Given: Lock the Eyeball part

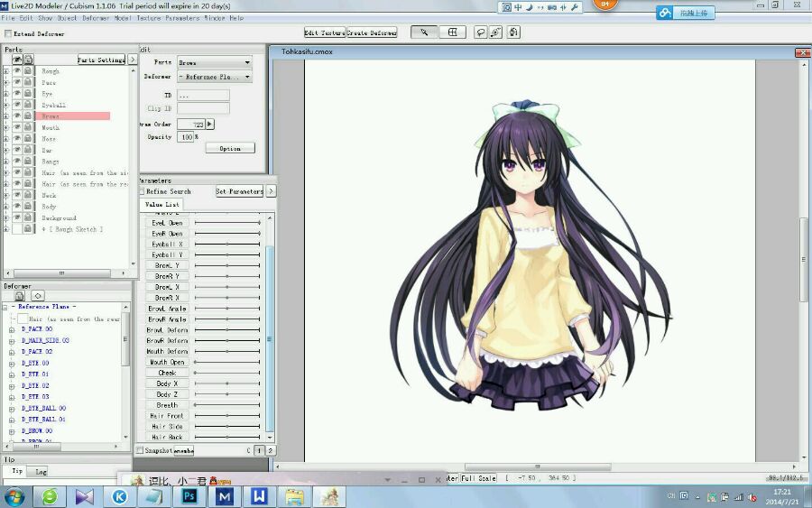Looking at the screenshot, I should point(28,105).
